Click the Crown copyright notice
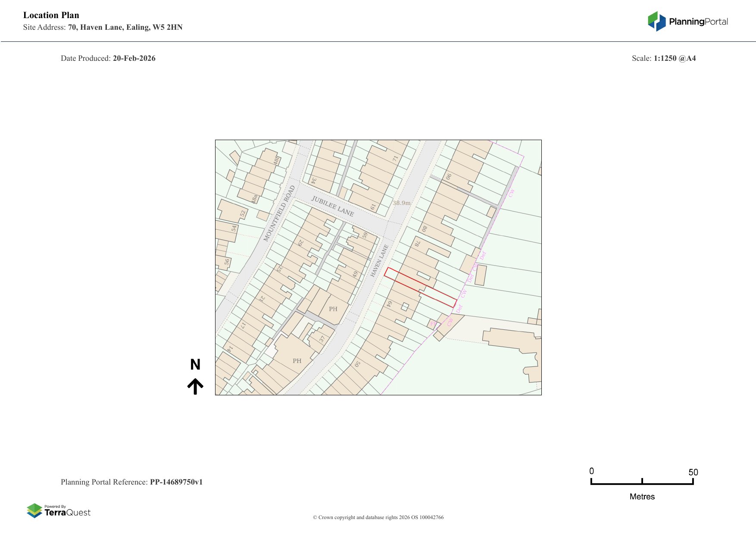Image resolution: width=756 pixels, height=535 pixels. click(x=378, y=517)
